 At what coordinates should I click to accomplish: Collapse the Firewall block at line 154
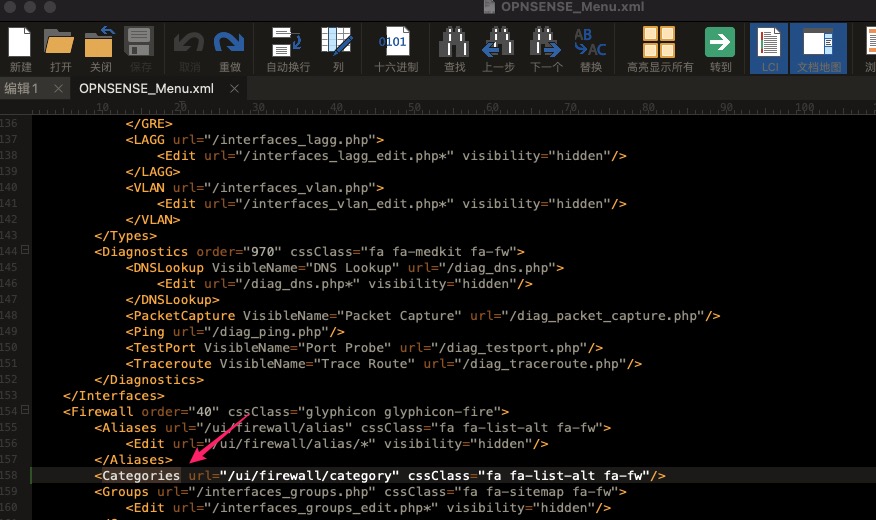click(x=25, y=412)
